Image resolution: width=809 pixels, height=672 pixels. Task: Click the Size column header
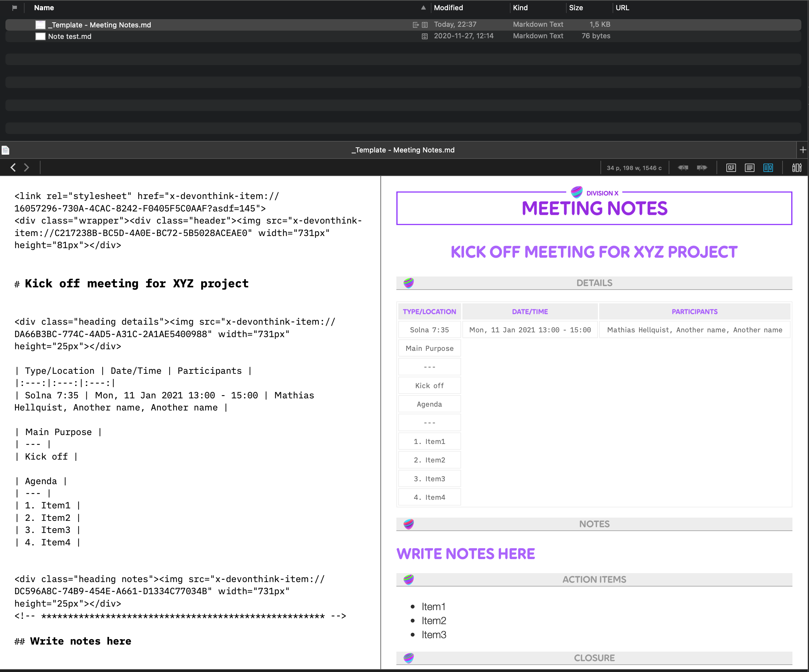point(576,8)
